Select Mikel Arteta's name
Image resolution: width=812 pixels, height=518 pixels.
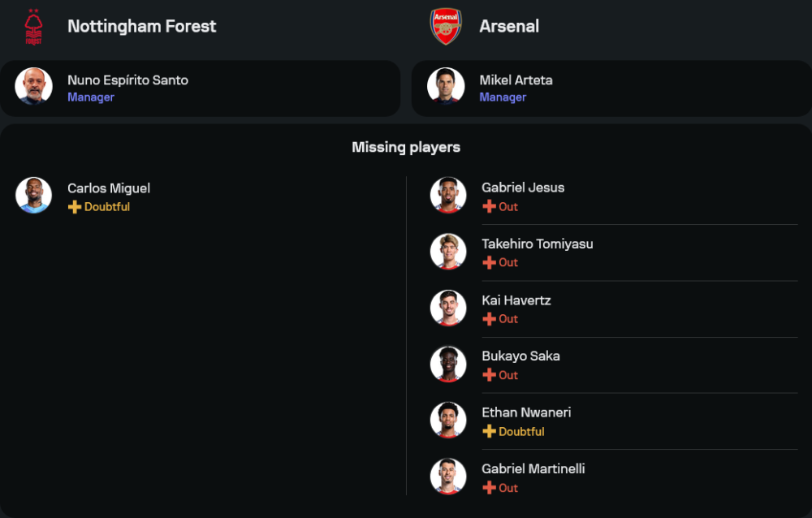click(516, 80)
